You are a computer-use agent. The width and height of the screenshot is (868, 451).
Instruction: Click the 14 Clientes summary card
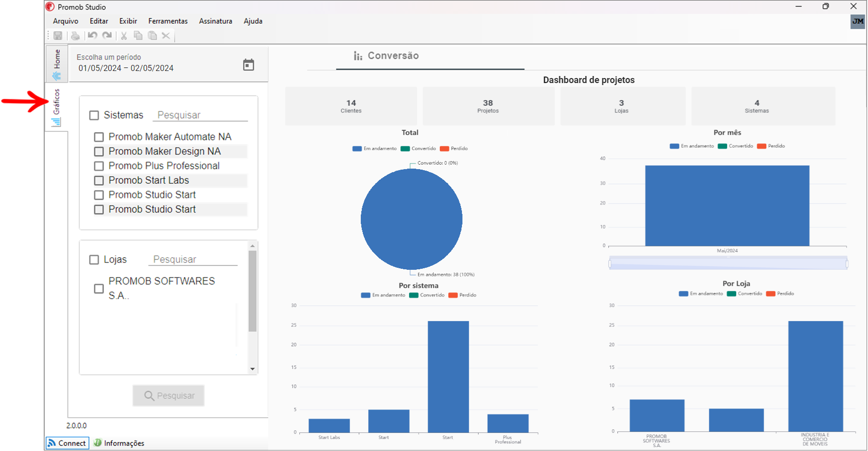coord(351,106)
